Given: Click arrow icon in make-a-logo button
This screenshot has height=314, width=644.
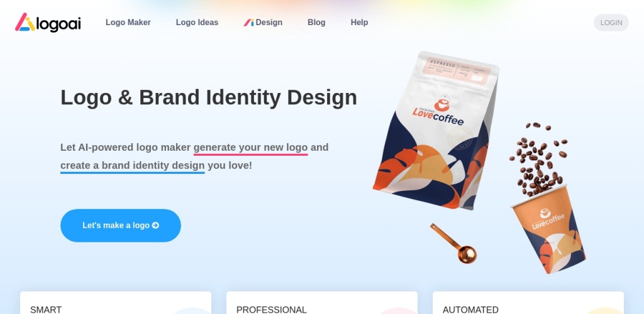Looking at the screenshot, I should coord(155,225).
